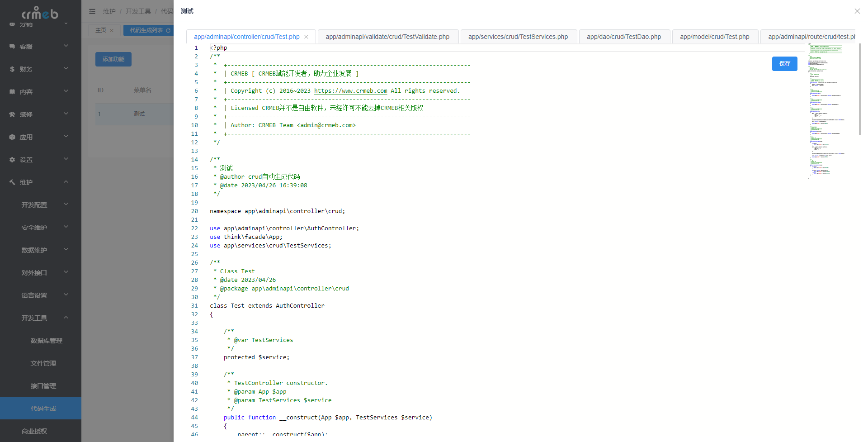Open the https://www.crmeb.com link in code
The width and height of the screenshot is (868, 442).
click(350, 91)
